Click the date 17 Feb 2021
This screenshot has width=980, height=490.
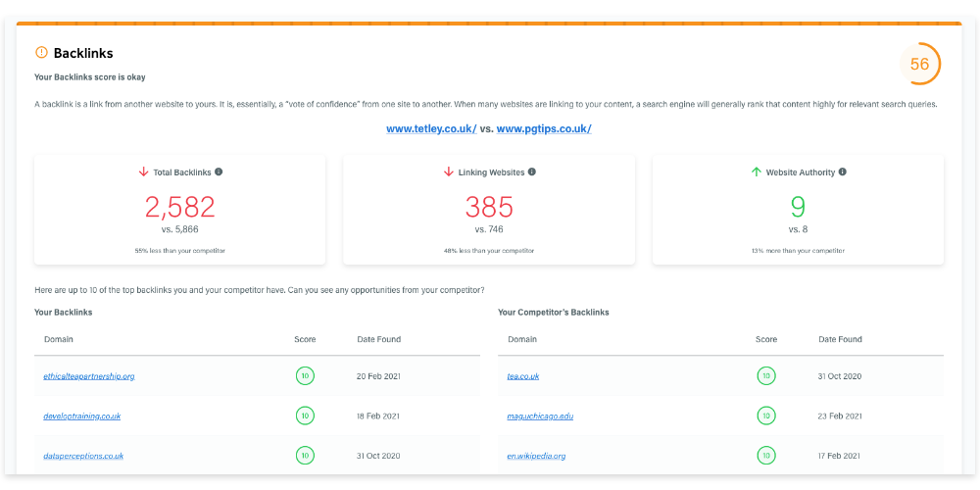tap(840, 456)
